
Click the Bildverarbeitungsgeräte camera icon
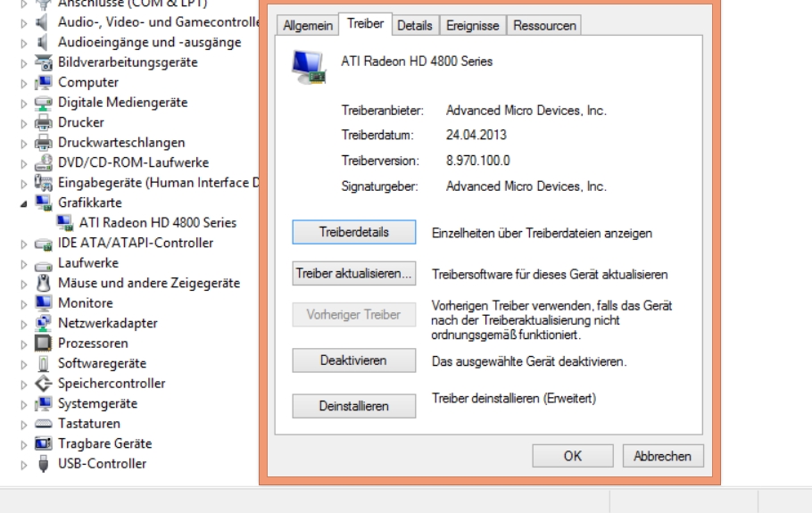click(43, 62)
